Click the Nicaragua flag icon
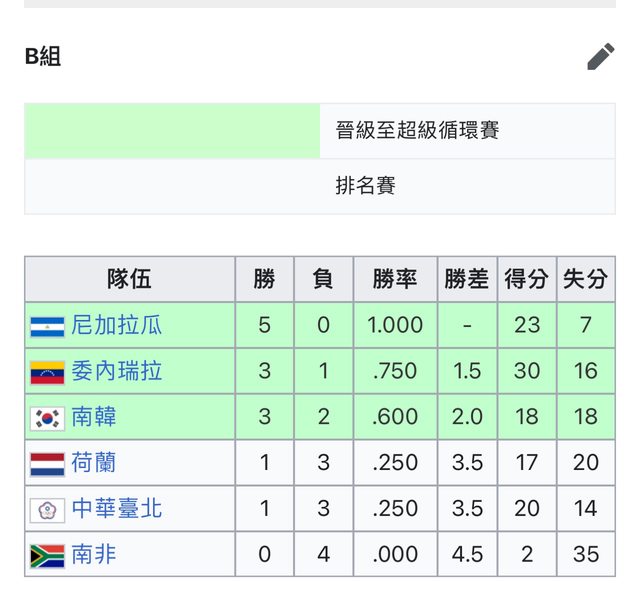 coord(47,326)
